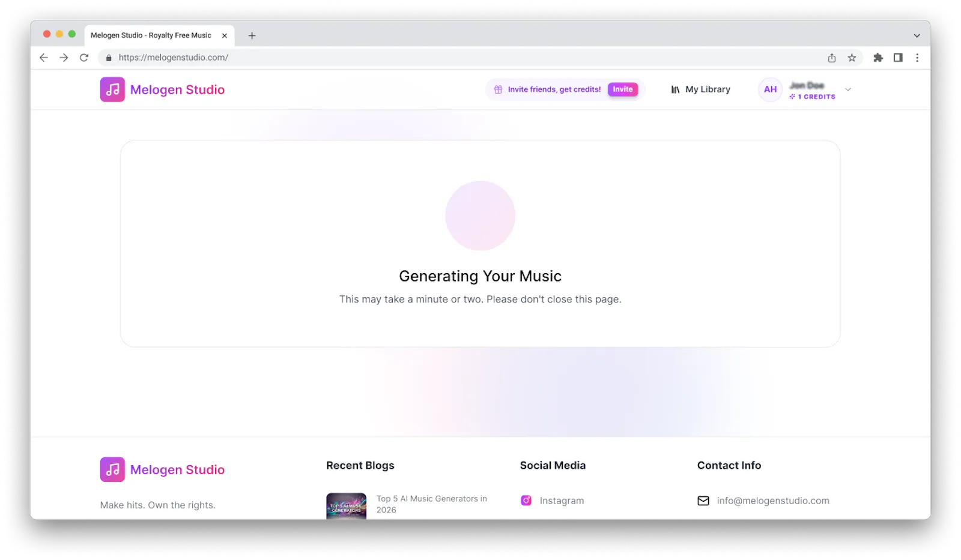Click the gift icon beside Invite friends

point(498,89)
